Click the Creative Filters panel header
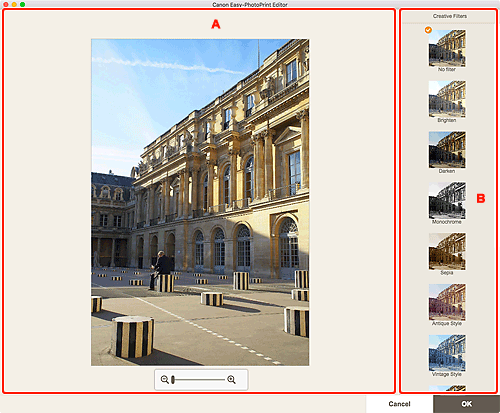The image size is (500, 413). point(449,16)
